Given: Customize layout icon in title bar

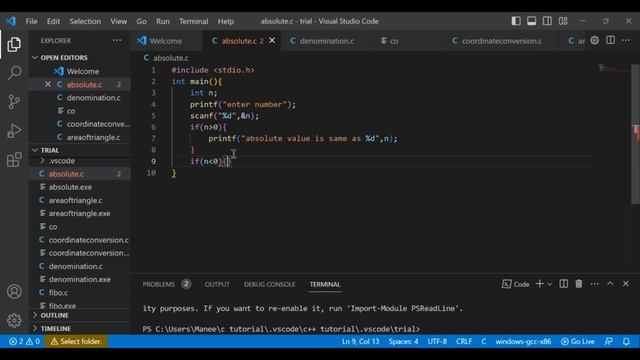Looking at the screenshot, I should [x=563, y=21].
